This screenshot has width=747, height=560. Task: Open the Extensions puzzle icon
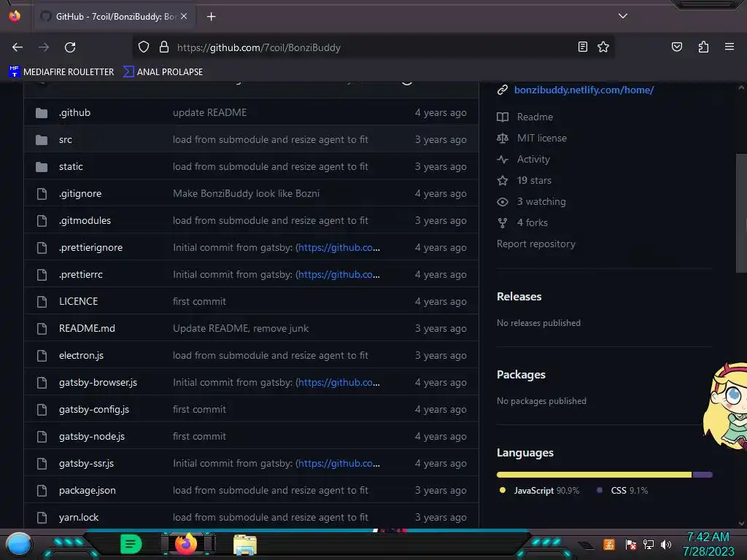coord(703,47)
